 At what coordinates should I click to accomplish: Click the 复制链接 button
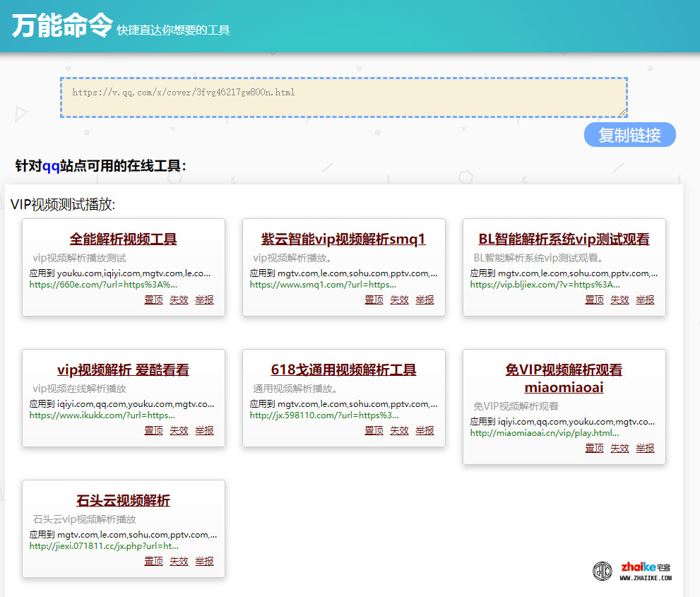click(x=629, y=134)
